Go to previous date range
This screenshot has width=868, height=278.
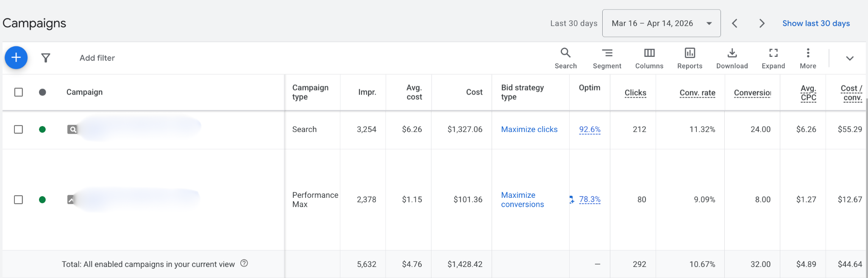(x=735, y=23)
